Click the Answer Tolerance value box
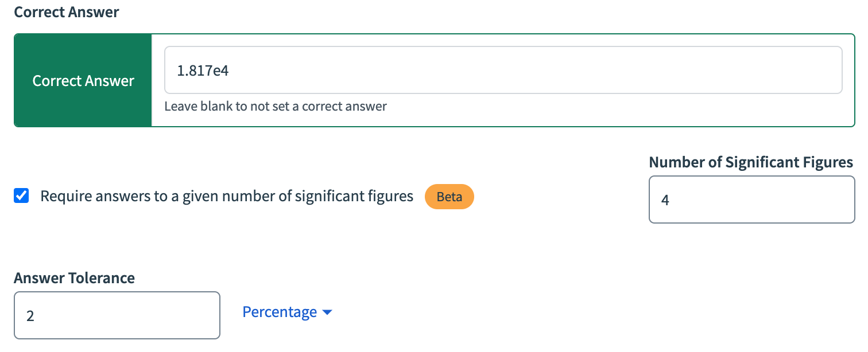This screenshot has height=352, width=868. click(117, 315)
